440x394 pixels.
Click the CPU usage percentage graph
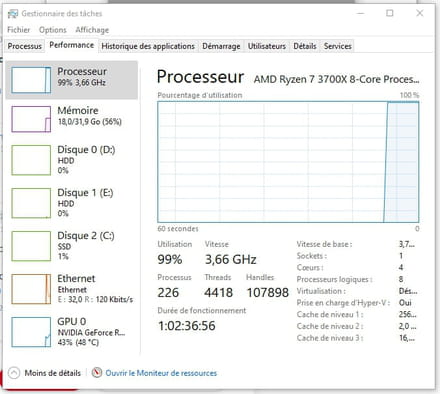(x=288, y=162)
